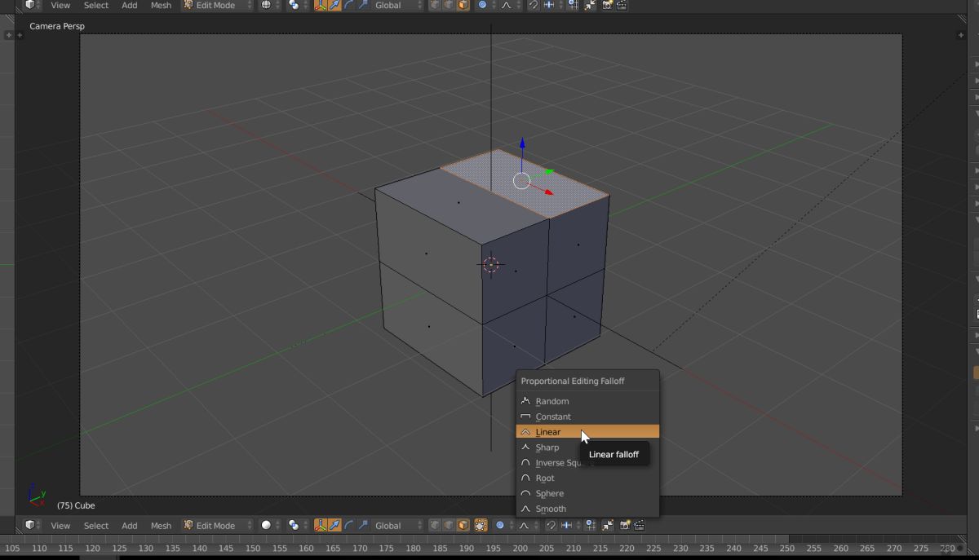
Task: Choose Root falloff
Action: [x=587, y=478]
